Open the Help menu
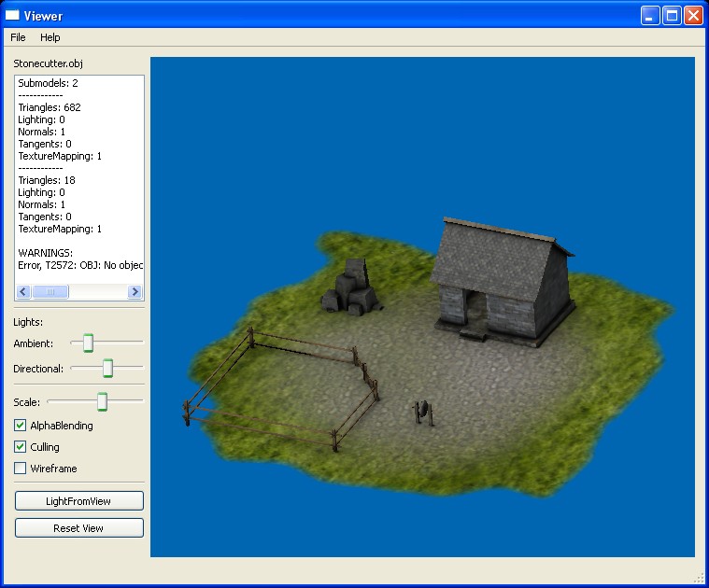 [50, 37]
